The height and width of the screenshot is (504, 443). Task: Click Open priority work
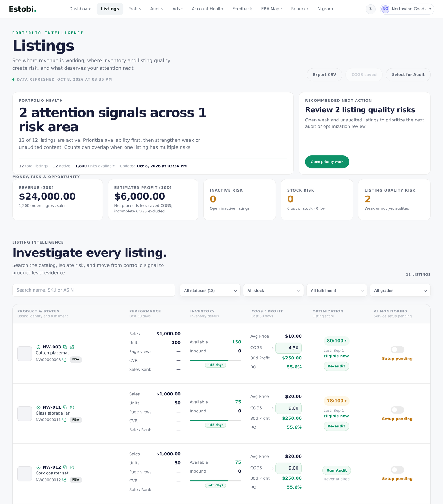tap(327, 162)
